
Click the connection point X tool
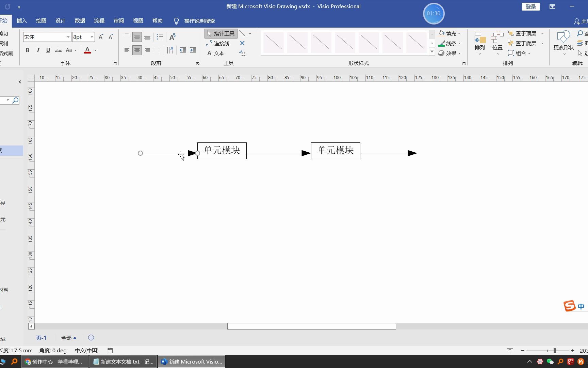point(242,43)
